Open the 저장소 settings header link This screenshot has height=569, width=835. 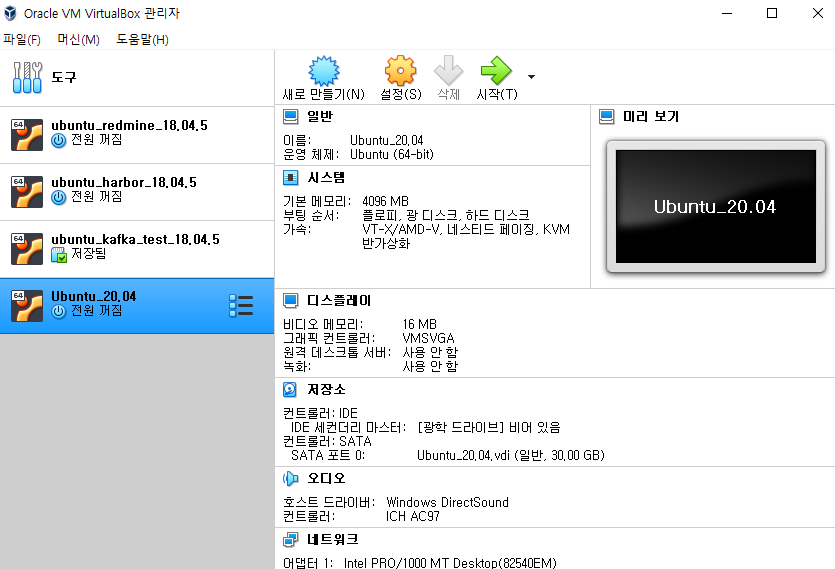[326, 389]
